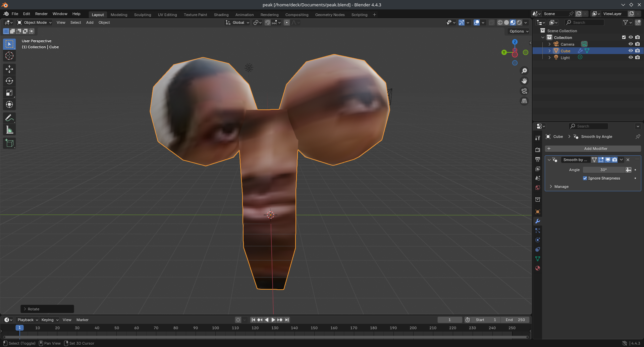644x347 pixels.
Task: Switch to UV Editing workspace tab
Action: 167,15
